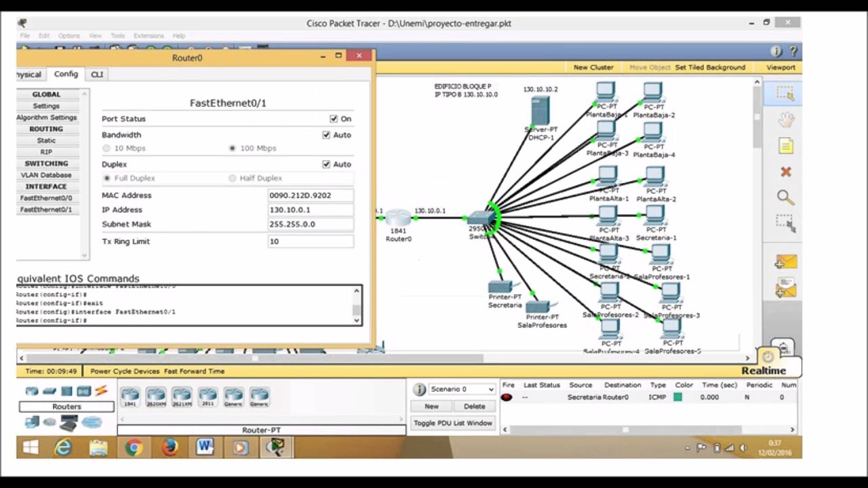This screenshot has width=868, height=488.
Task: Open the help question mark icon
Action: click(793, 52)
